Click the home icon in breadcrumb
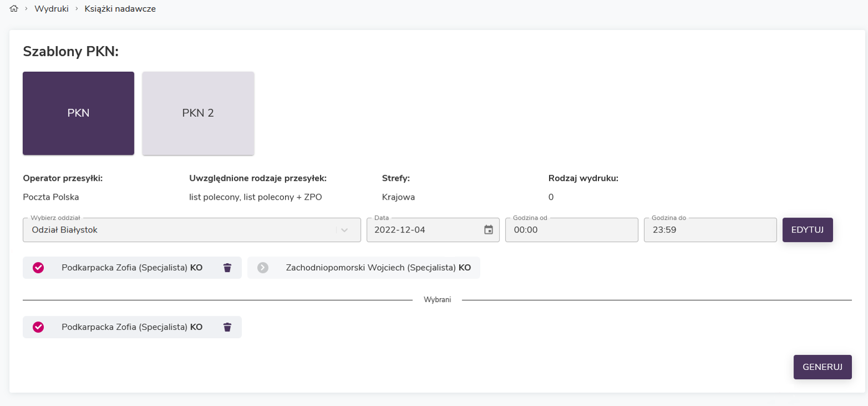Image resolution: width=868 pixels, height=406 pixels. click(x=14, y=9)
